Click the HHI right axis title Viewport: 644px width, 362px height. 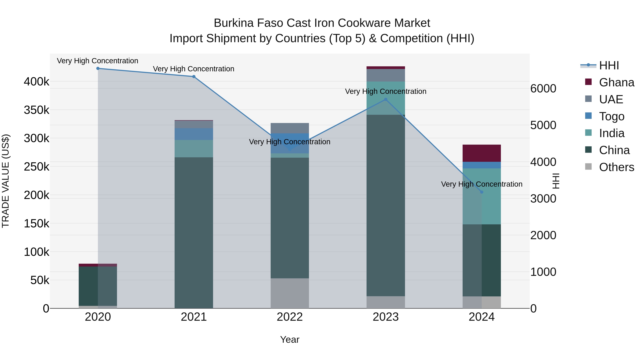coord(555,181)
